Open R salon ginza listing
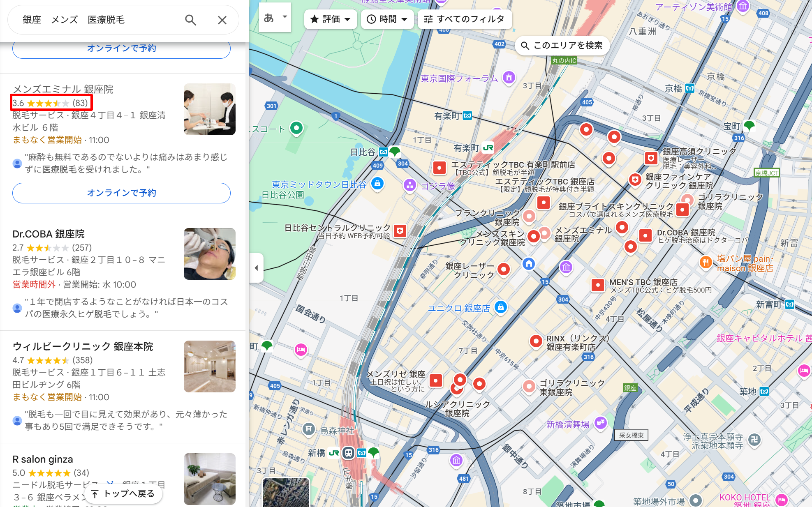The height and width of the screenshot is (507, 812). [x=43, y=459]
